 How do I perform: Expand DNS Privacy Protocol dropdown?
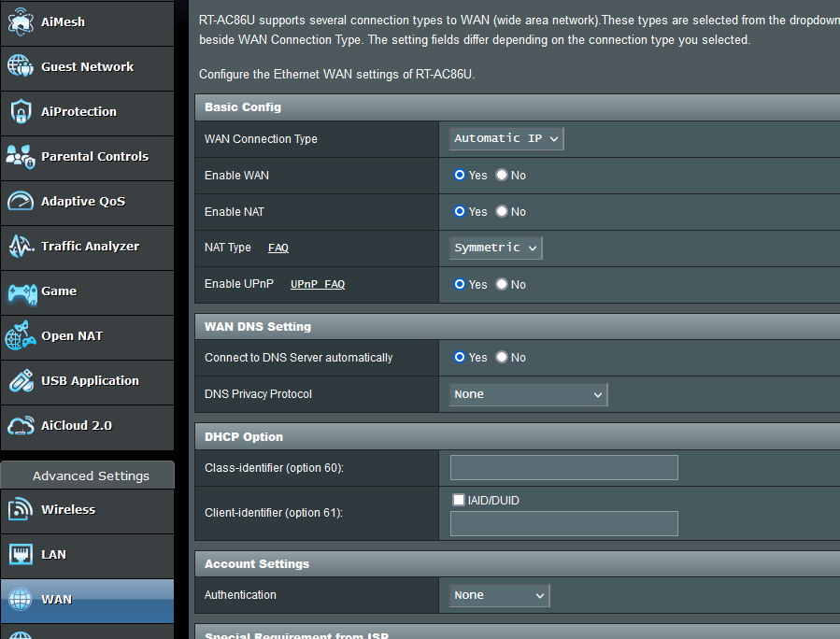pyautogui.click(x=528, y=395)
